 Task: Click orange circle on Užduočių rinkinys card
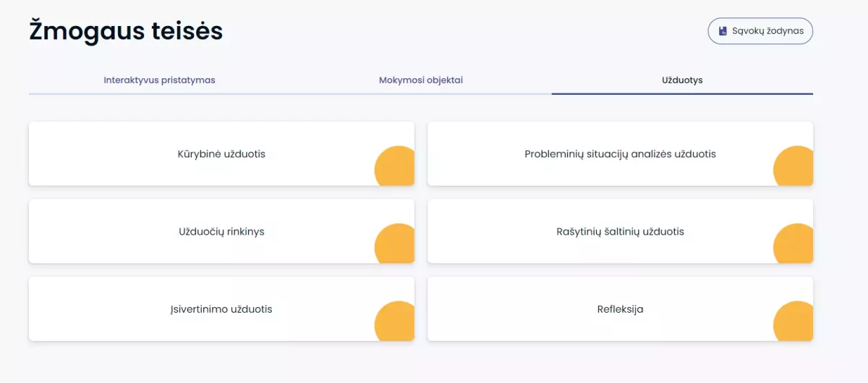click(x=396, y=244)
